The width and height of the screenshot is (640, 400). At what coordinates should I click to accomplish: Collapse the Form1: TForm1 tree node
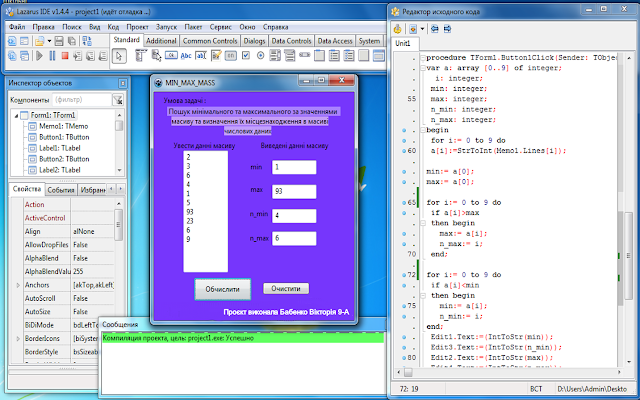tap(15, 115)
